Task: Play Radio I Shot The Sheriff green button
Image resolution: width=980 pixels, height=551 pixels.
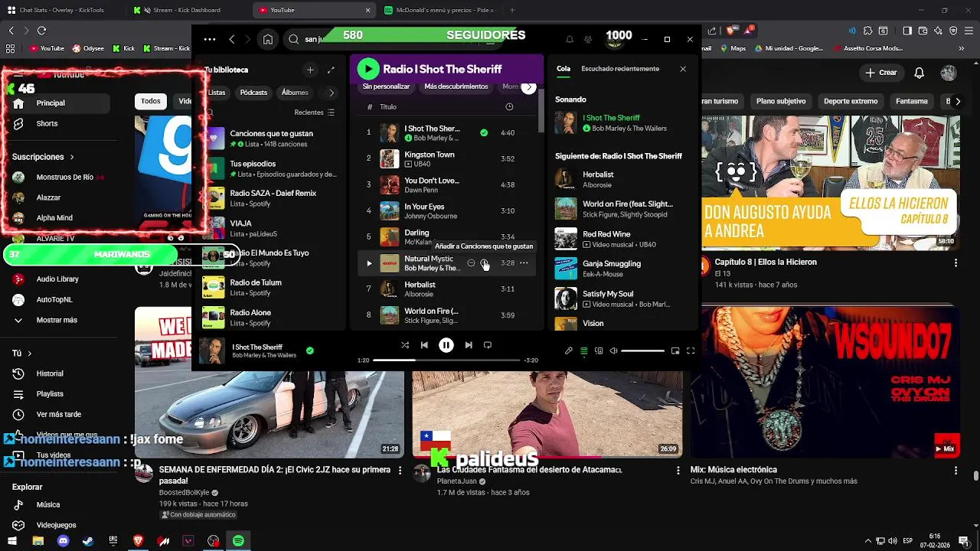Action: pyautogui.click(x=368, y=69)
